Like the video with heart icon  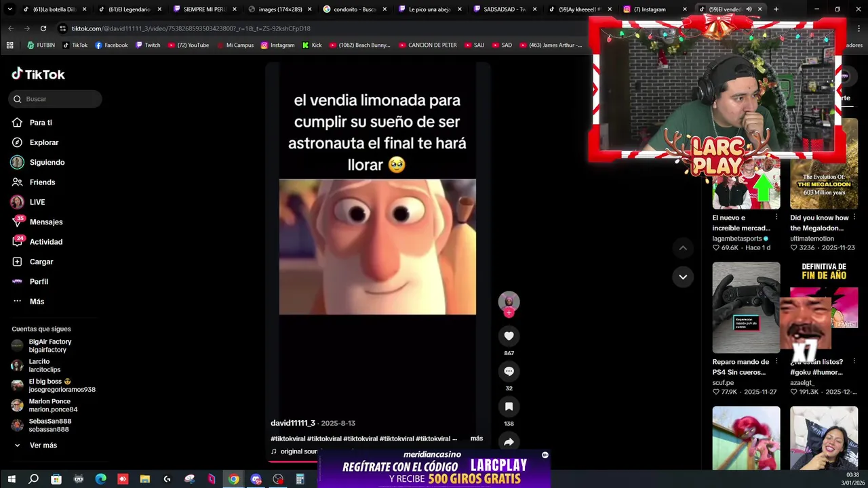[509, 336]
